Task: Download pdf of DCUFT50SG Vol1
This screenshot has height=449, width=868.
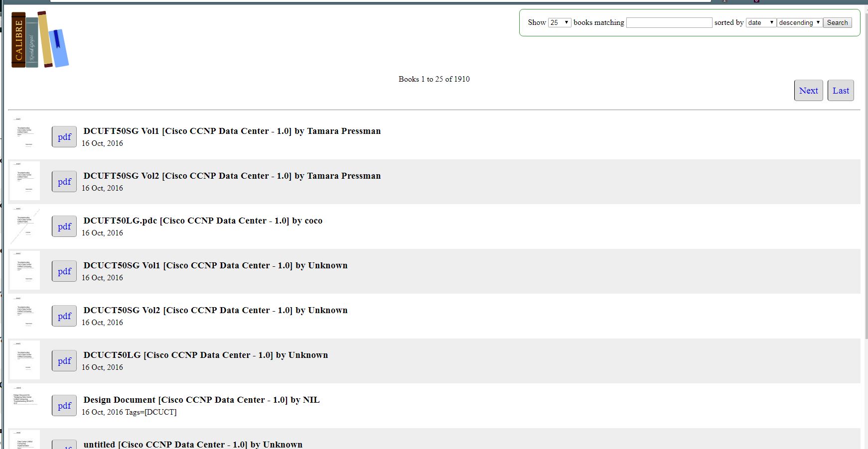Action: click(x=64, y=137)
